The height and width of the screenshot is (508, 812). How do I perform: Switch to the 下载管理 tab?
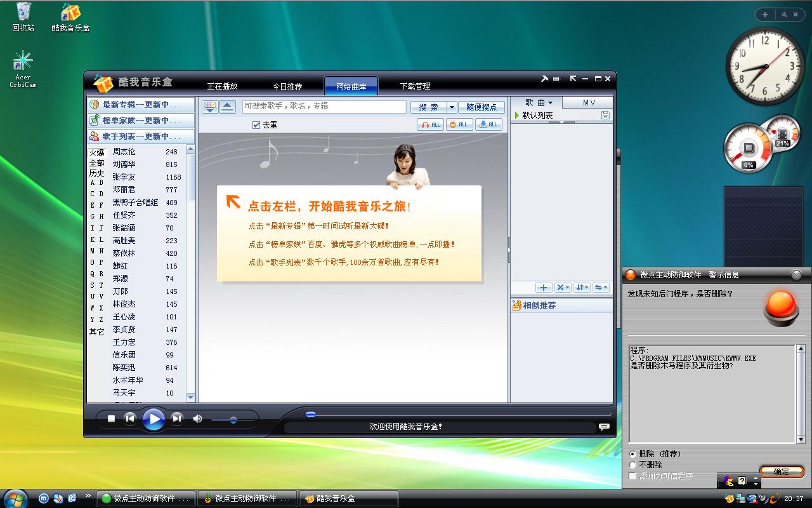click(x=415, y=86)
